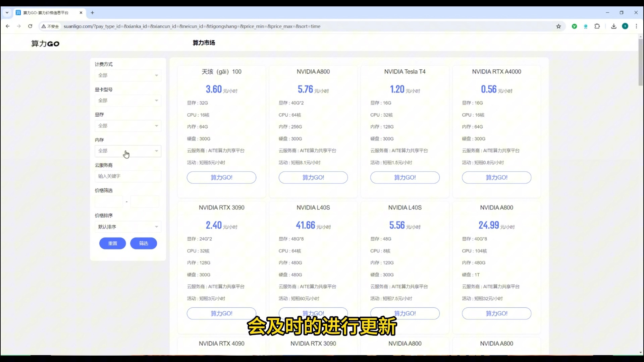
Task: Click the NVIDIA RTX A4000 title
Action: pos(497,72)
